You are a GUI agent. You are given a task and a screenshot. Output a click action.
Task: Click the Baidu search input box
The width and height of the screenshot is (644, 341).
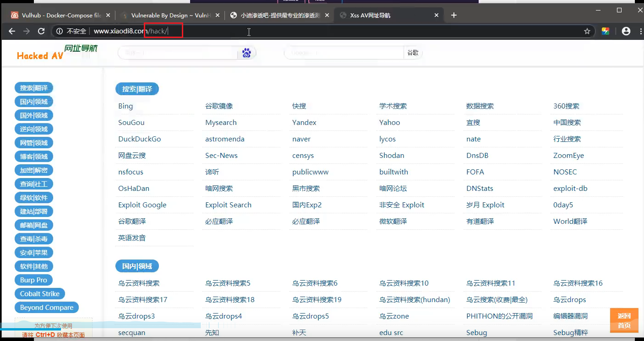(178, 53)
